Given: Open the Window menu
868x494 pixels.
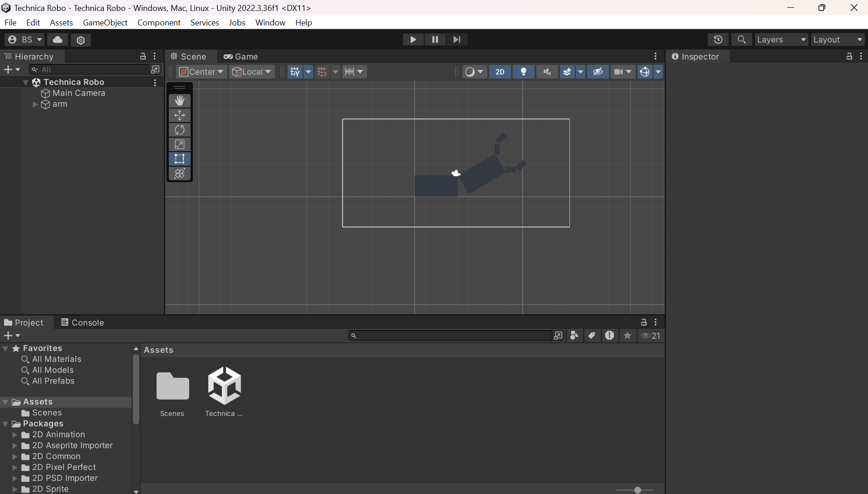Looking at the screenshot, I should tap(270, 23).
